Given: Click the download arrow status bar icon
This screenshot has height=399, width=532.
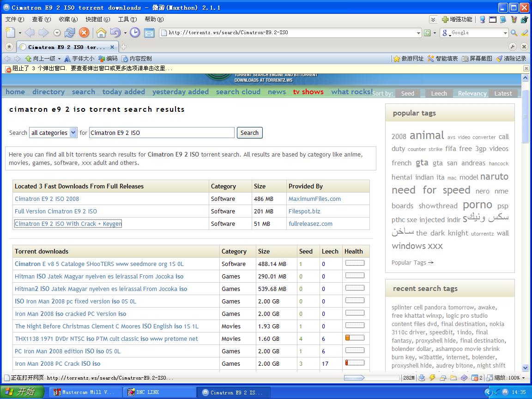Looking at the screenshot, I should pos(422,378).
